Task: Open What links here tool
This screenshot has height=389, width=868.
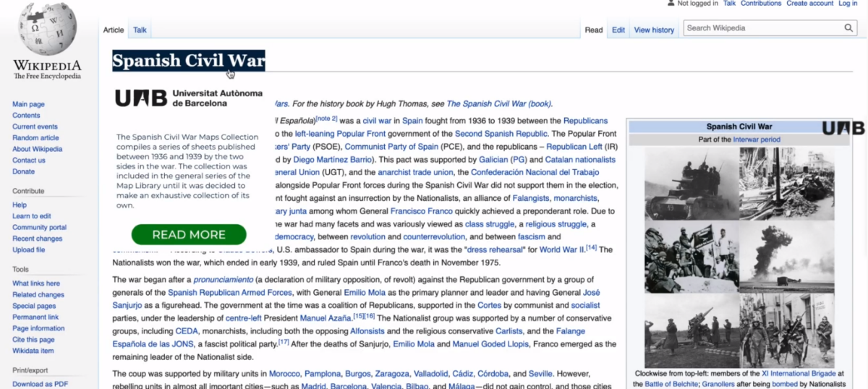Action: 36,283
